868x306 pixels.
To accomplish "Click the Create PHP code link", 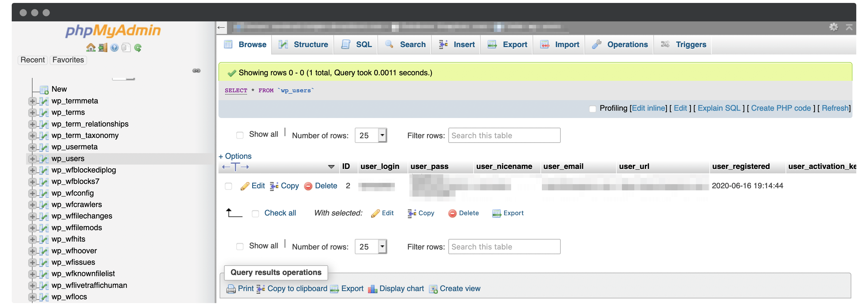I will point(780,108).
